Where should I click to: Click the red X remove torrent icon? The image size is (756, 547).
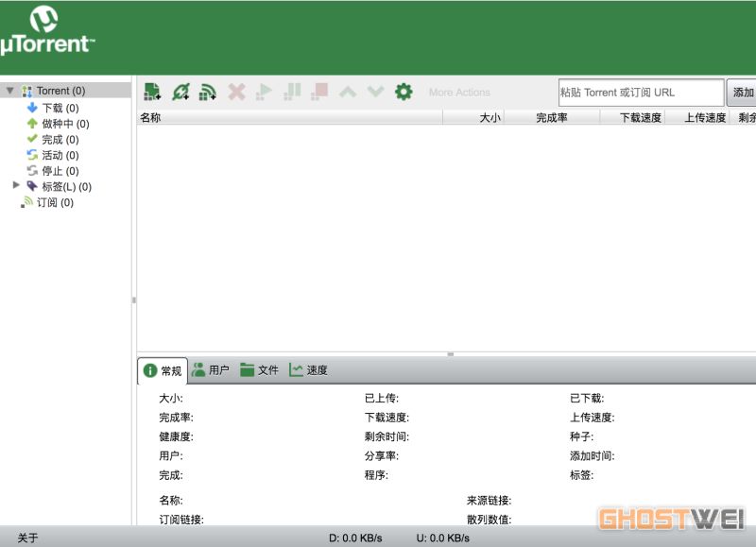coord(236,92)
